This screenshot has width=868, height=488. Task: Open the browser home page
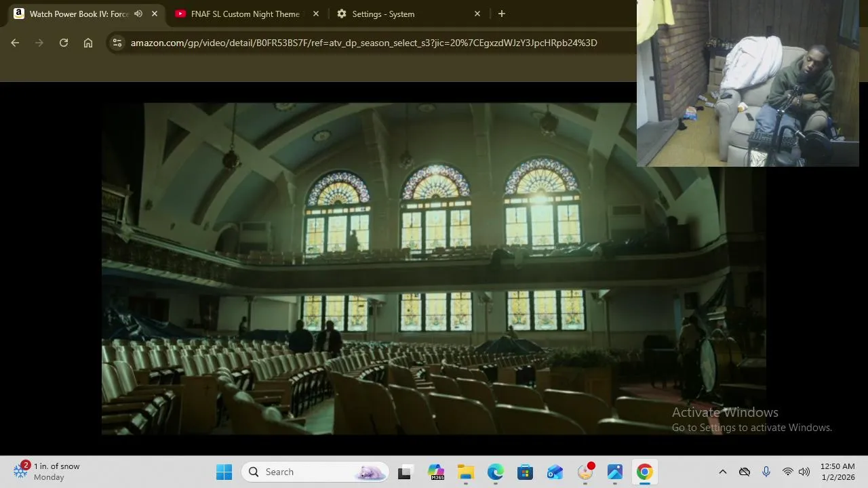pyautogui.click(x=88, y=43)
